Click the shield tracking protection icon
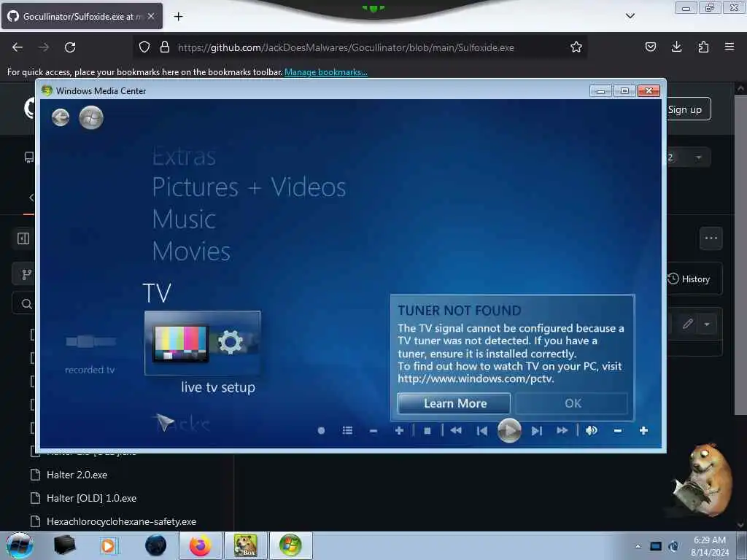Viewport: 747px width, 560px height. (x=144, y=47)
